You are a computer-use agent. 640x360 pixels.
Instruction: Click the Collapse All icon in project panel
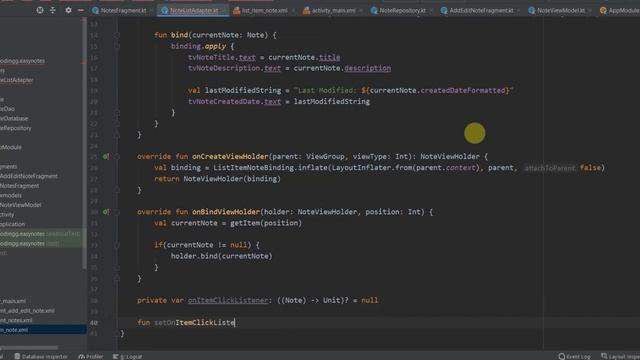(53, 10)
